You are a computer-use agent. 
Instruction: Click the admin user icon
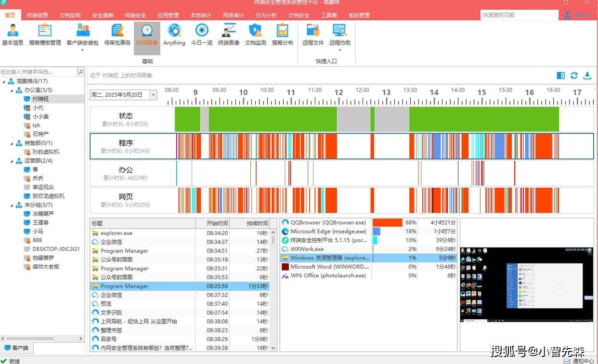(x=568, y=15)
